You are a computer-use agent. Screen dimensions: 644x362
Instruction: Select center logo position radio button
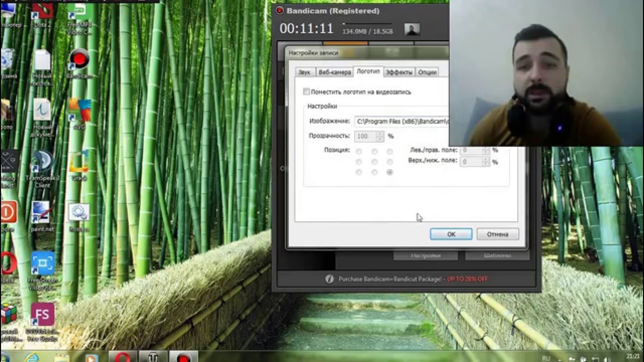pyautogui.click(x=374, y=162)
